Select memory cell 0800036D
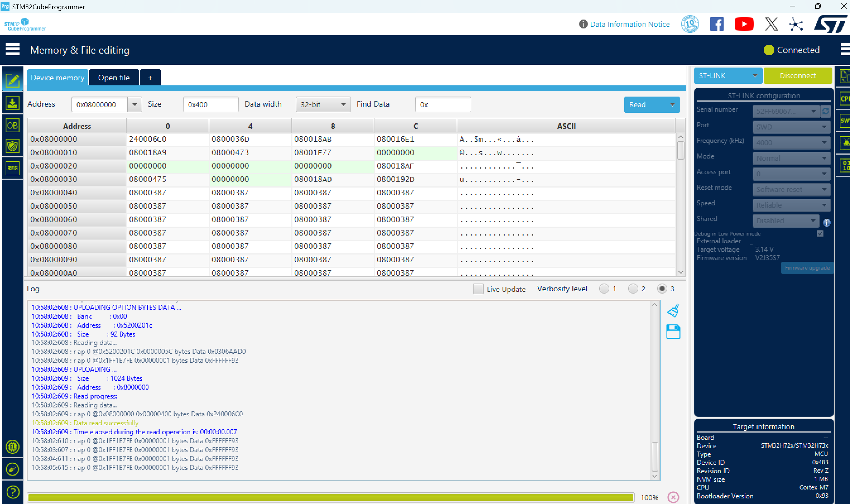Viewport: 850px width, 504px height. point(250,139)
